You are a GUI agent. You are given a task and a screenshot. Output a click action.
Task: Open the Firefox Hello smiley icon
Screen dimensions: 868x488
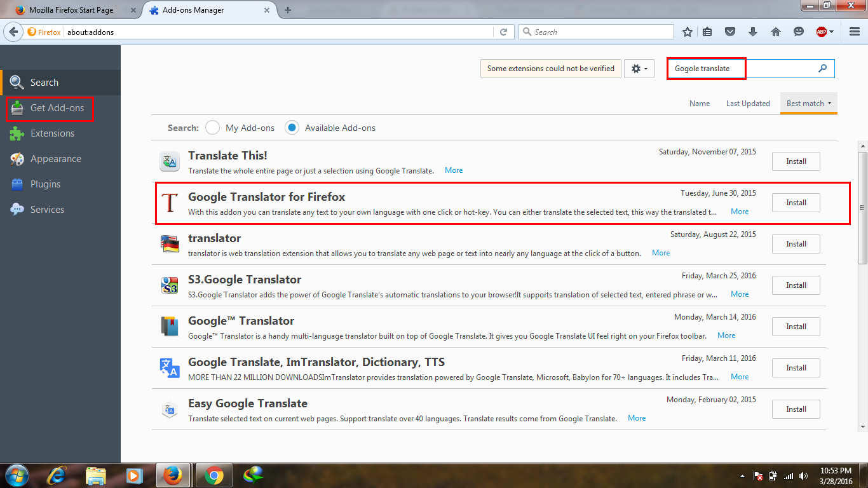799,32
